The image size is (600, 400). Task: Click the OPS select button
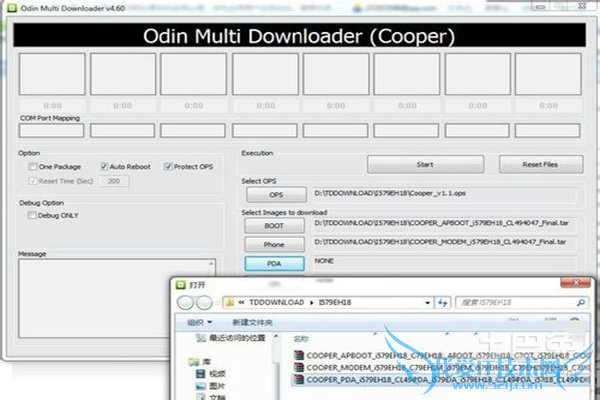tap(276, 195)
